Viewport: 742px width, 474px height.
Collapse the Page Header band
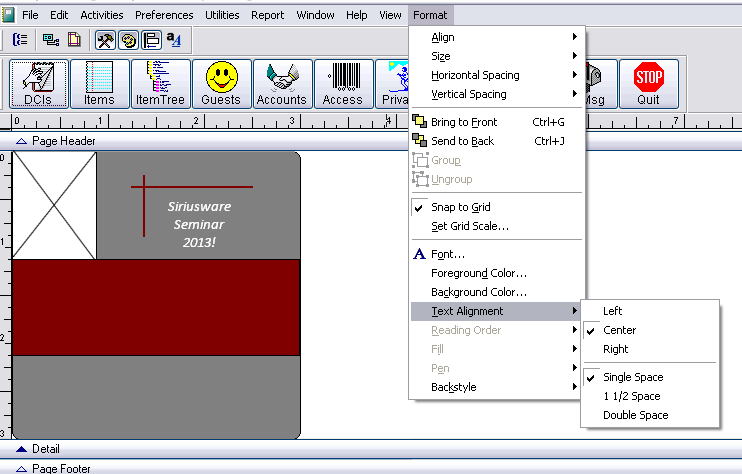(x=21, y=141)
